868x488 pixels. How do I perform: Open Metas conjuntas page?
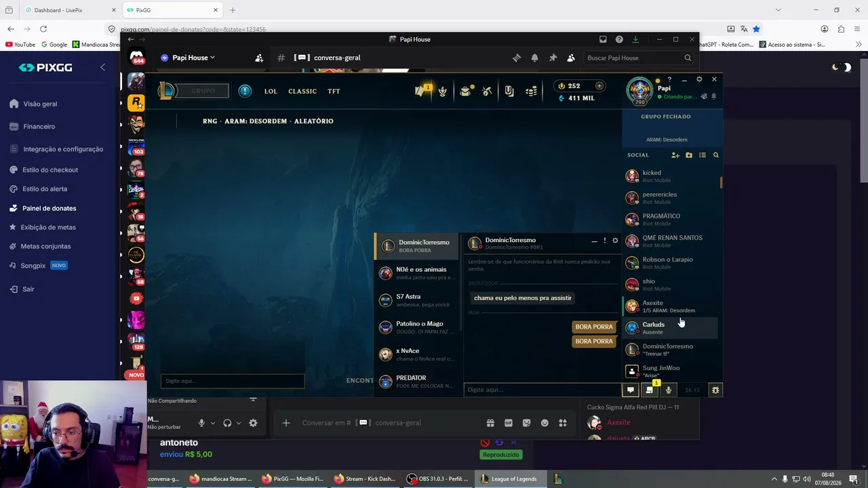[45, 246]
